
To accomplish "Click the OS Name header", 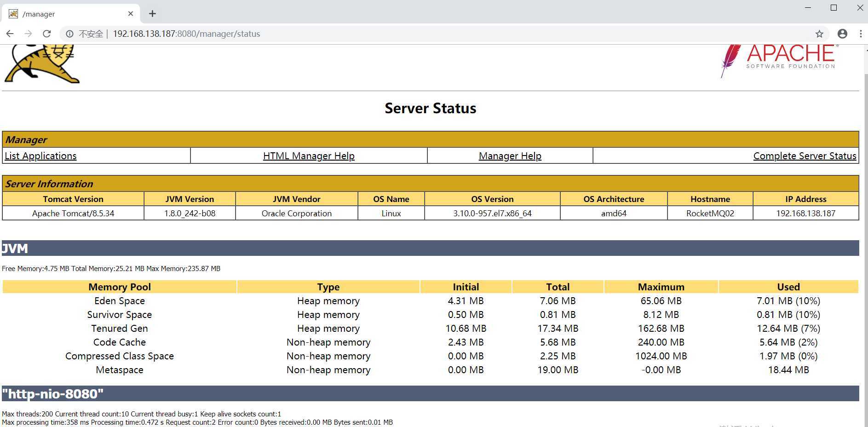I will 391,199.
